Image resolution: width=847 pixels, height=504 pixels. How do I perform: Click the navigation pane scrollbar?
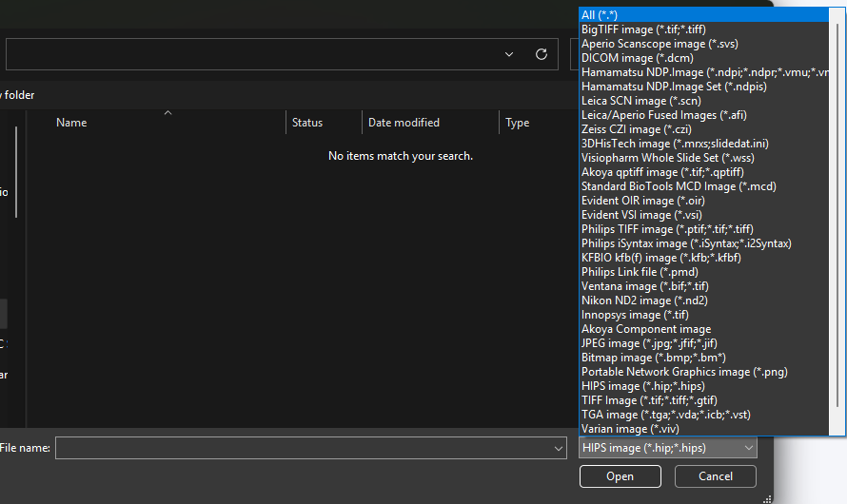16,172
